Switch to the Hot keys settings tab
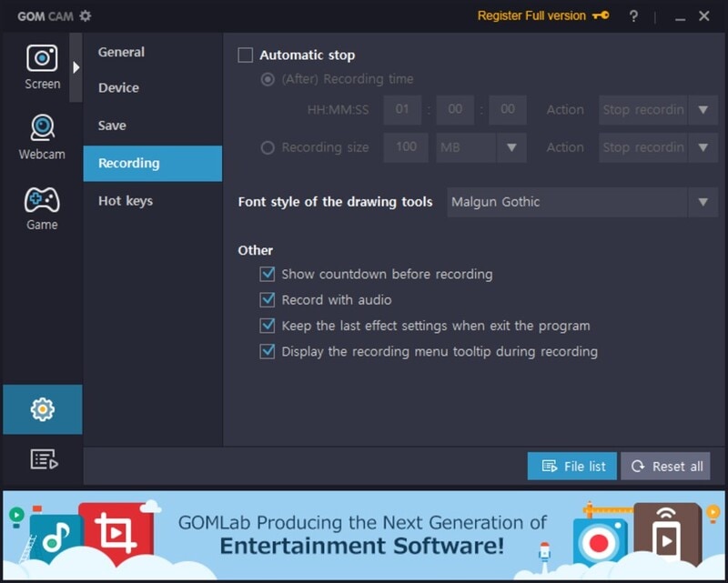728x583 pixels. (126, 201)
